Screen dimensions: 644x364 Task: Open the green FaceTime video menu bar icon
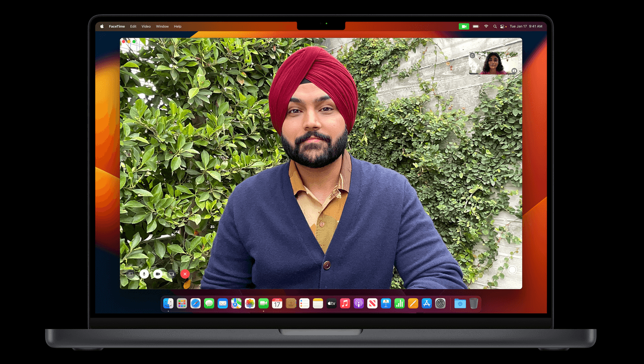(463, 27)
